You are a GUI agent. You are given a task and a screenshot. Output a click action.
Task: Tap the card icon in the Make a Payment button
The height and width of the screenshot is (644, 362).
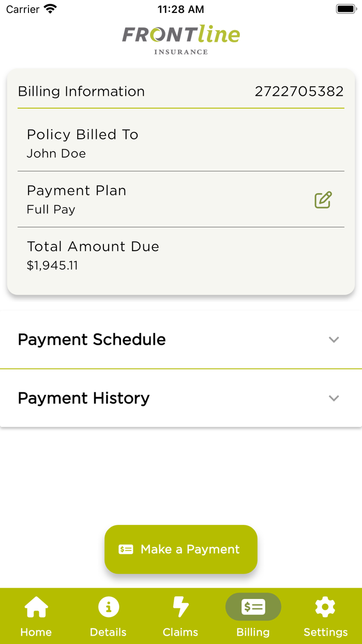point(126,549)
